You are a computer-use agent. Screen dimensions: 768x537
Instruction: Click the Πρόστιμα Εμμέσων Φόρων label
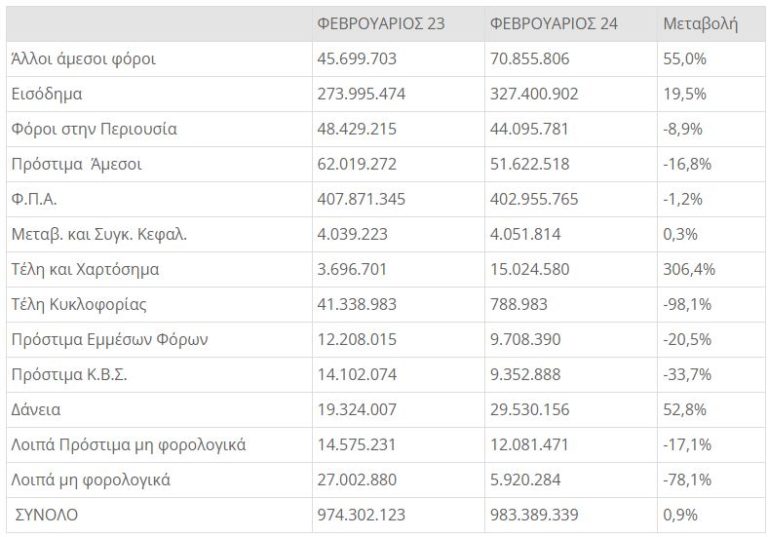pos(108,339)
